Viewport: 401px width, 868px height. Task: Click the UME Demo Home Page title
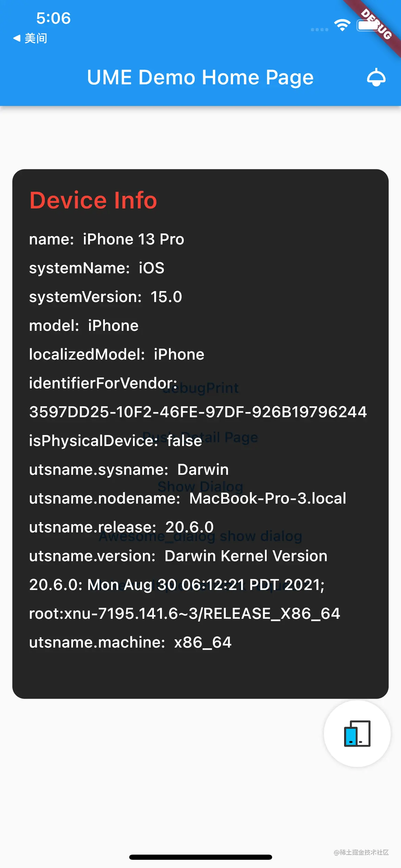click(200, 77)
